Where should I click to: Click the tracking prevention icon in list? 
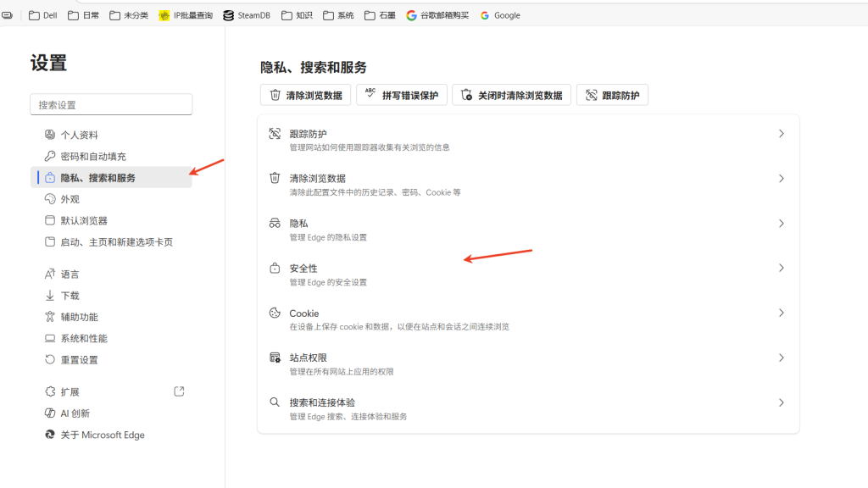[x=275, y=134]
